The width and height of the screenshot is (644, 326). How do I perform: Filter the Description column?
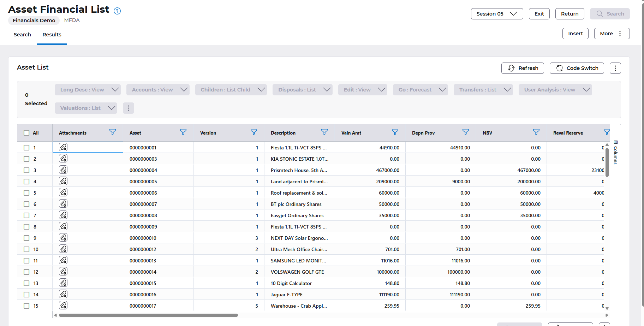click(324, 132)
